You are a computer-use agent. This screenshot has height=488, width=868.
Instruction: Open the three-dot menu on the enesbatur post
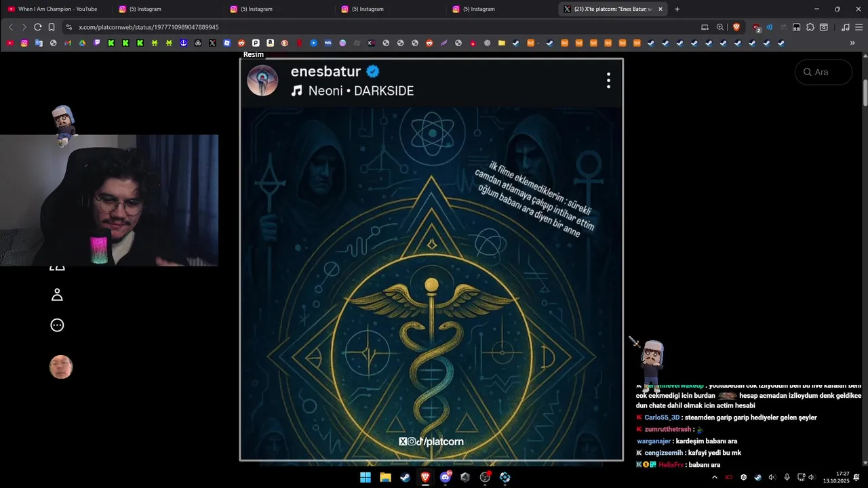click(x=608, y=81)
